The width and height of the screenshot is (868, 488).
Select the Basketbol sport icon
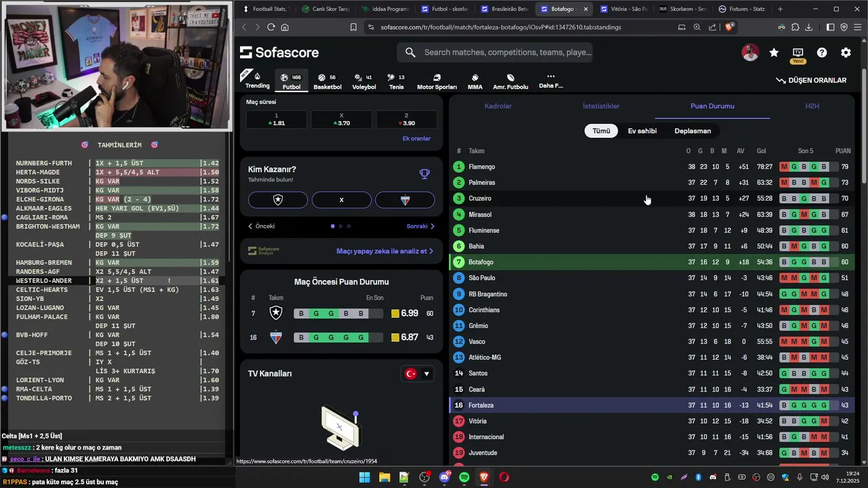coord(328,81)
